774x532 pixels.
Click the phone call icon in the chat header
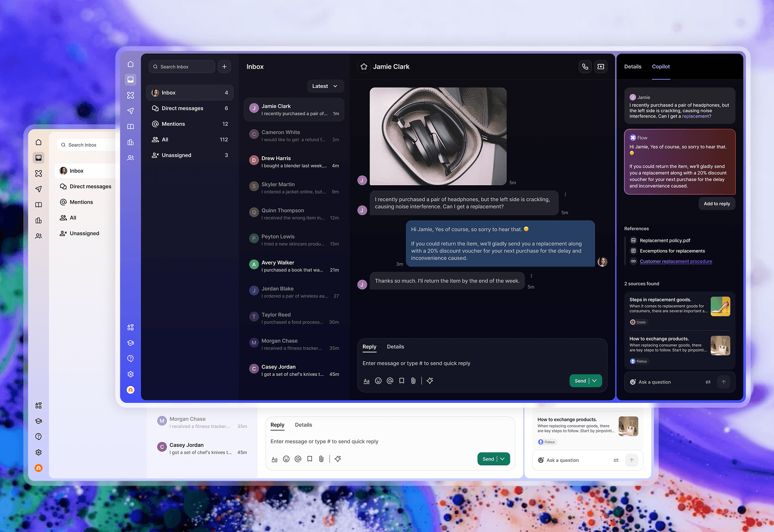[585, 67]
